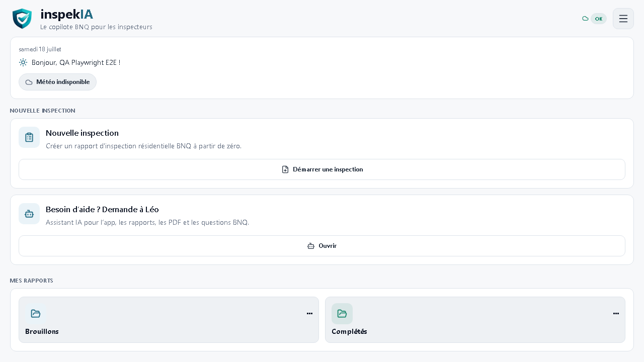Image resolution: width=644 pixels, height=362 pixels.
Task: Start a new inspection with Démarrer une inspection
Action: pyautogui.click(x=322, y=169)
